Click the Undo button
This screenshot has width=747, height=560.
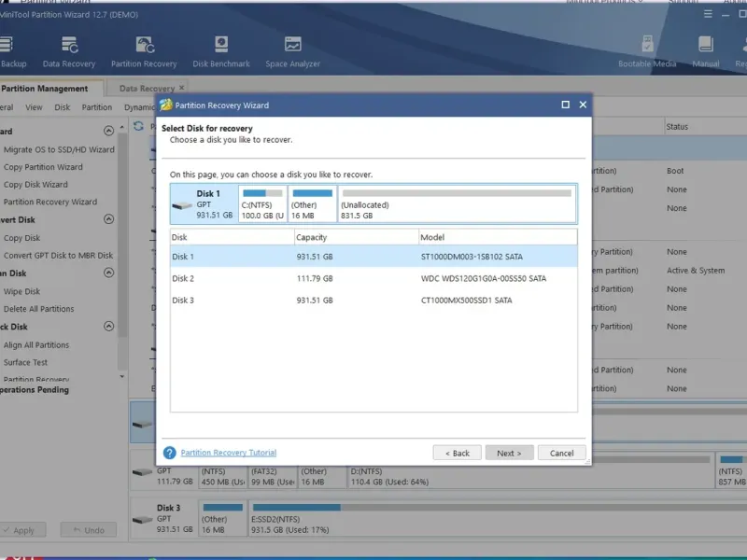89,530
